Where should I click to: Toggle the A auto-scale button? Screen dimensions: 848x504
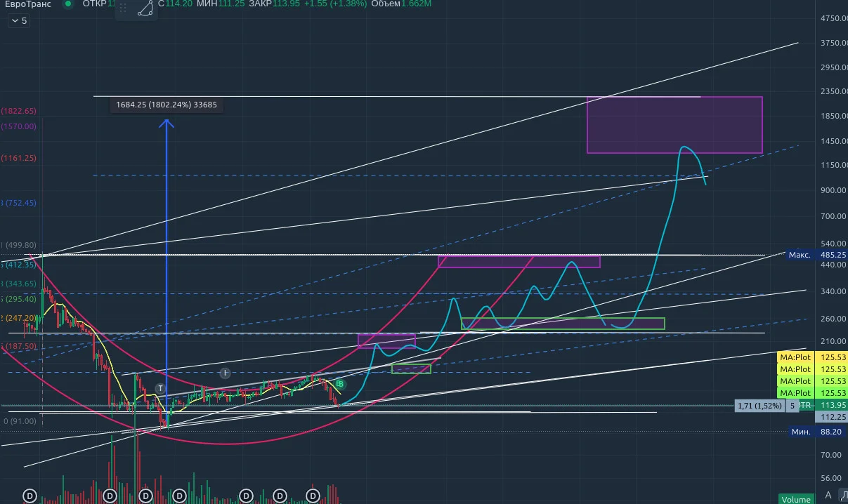tap(828, 496)
